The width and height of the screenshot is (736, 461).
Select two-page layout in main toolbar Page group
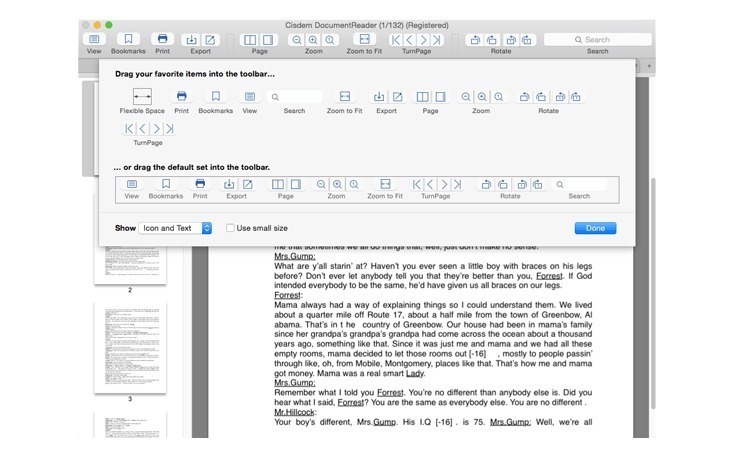click(250, 40)
